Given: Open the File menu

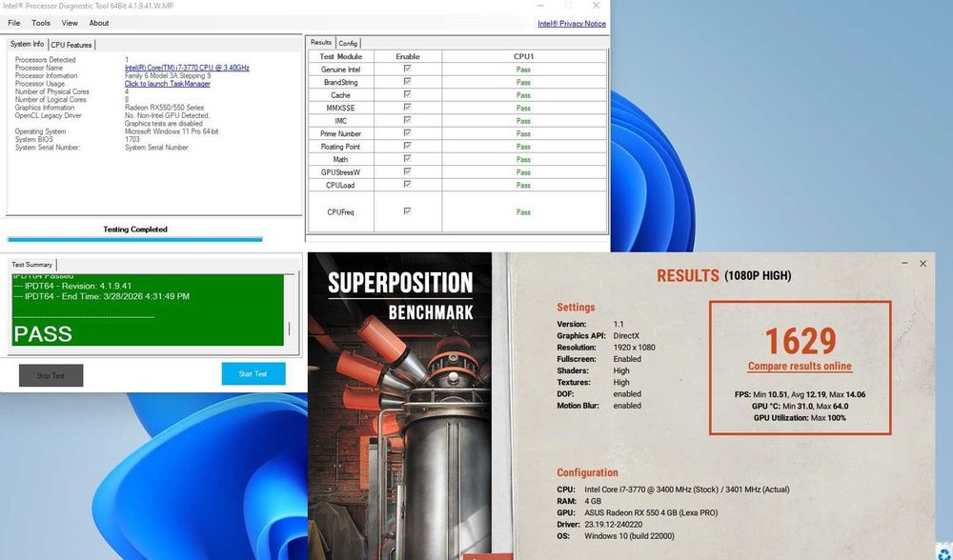Looking at the screenshot, I should (x=14, y=23).
